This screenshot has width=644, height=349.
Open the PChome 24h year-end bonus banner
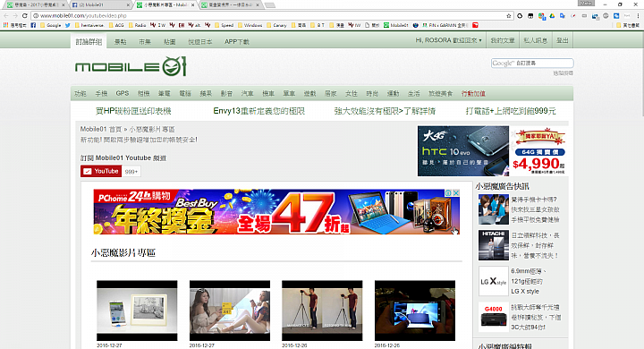tap(276, 212)
